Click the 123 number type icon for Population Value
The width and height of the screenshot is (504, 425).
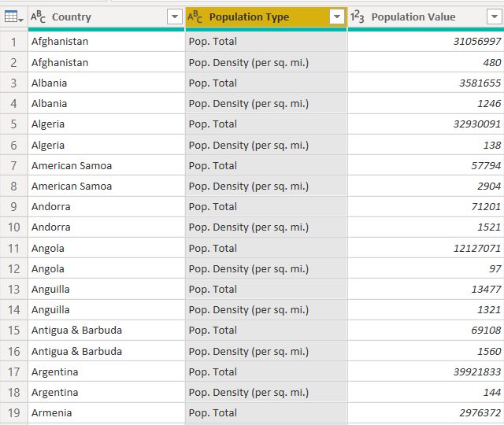357,17
